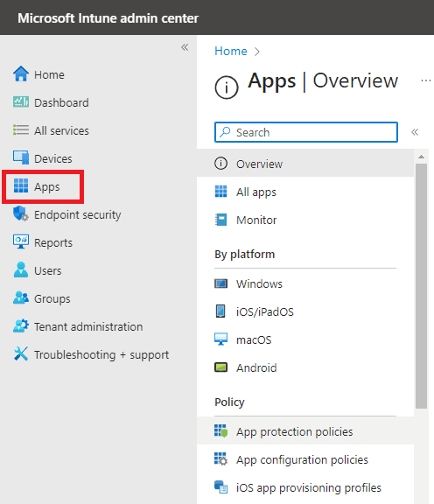Select Users in the sidebar

click(x=47, y=270)
